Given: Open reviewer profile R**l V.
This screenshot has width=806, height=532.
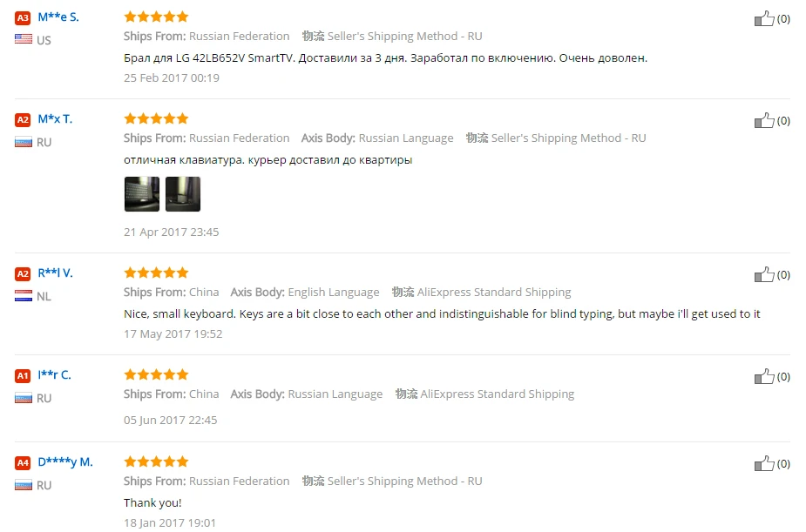Looking at the screenshot, I should point(55,273).
